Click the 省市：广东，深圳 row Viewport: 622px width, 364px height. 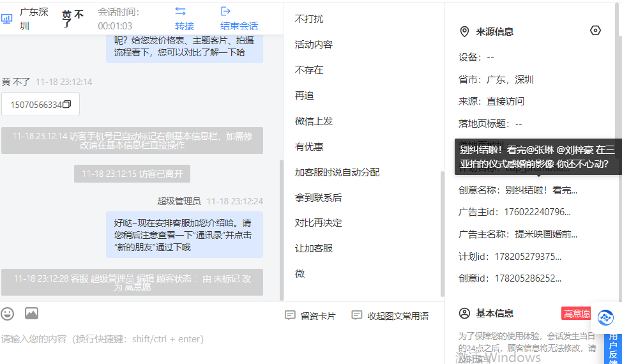[x=496, y=80]
